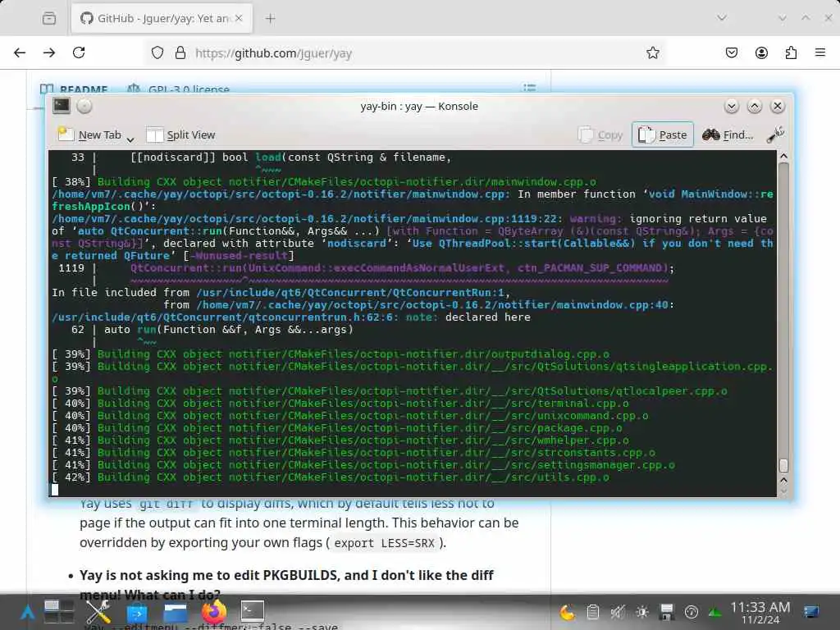Click the Firefox forward arrow
The image size is (840, 630).
49,52
